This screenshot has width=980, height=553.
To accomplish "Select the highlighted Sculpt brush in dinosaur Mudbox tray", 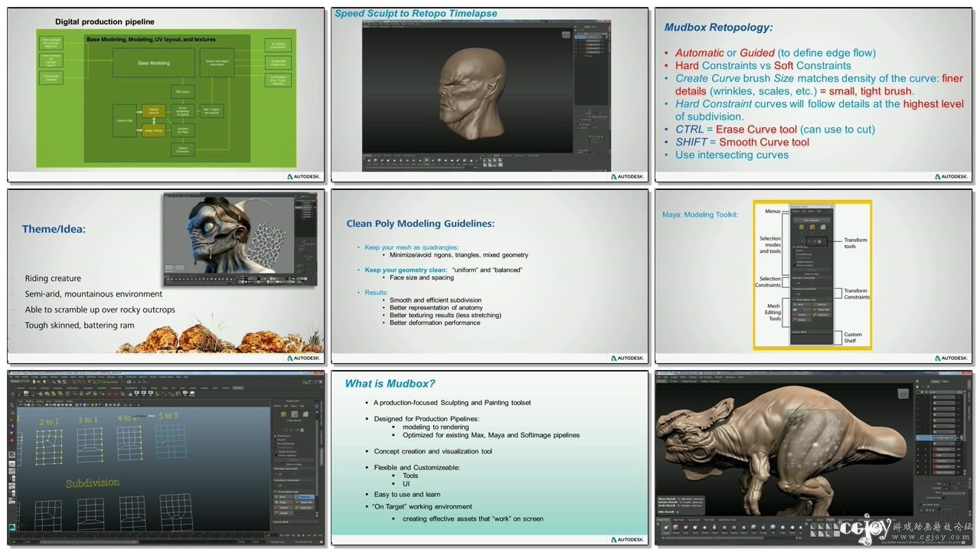I will tap(666, 528).
